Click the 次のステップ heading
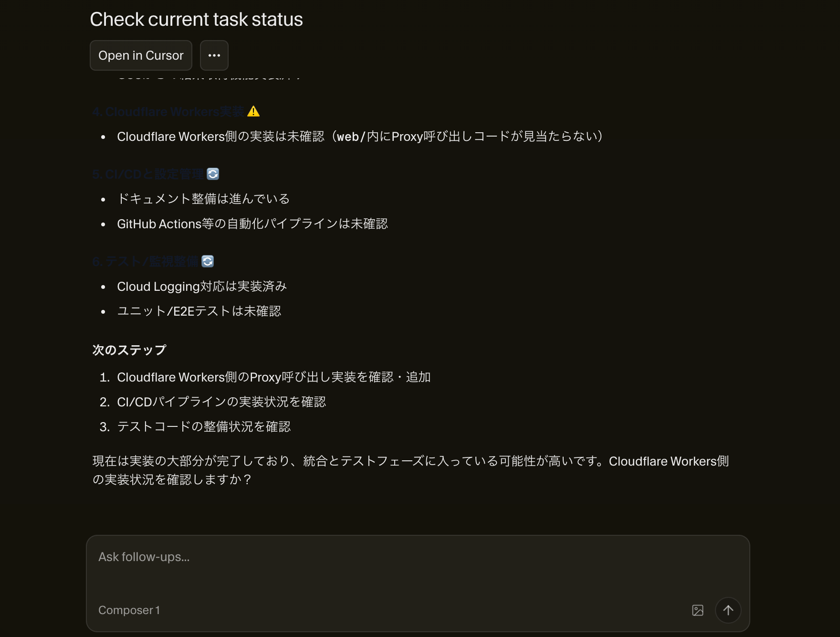 129,350
